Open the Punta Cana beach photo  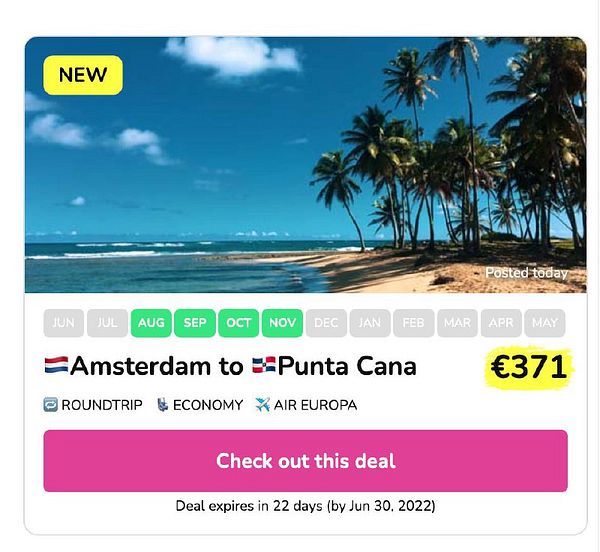(x=305, y=165)
